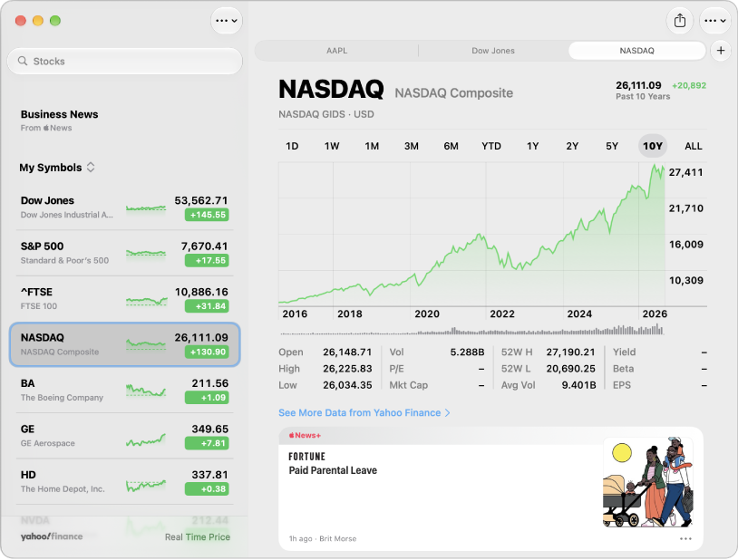Click the Real Time Price label
Viewport: 738px width, 560px height.
click(x=198, y=537)
